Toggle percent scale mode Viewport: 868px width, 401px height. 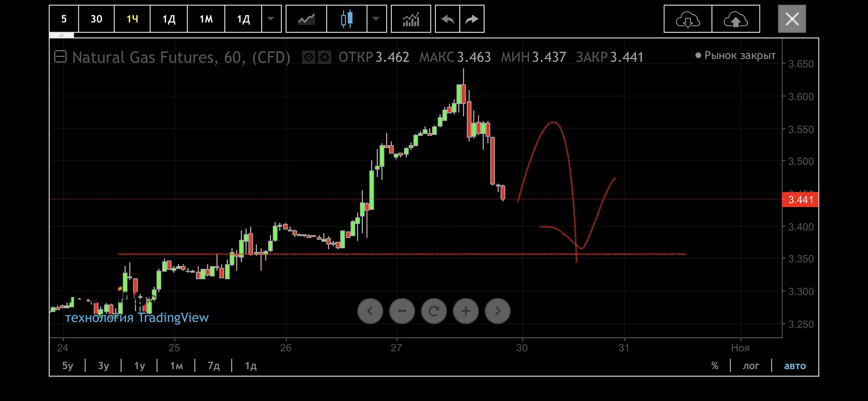pyautogui.click(x=715, y=365)
